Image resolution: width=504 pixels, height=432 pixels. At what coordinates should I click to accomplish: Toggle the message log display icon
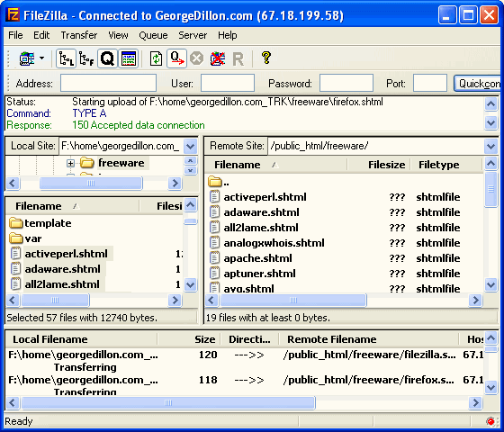pos(128,58)
